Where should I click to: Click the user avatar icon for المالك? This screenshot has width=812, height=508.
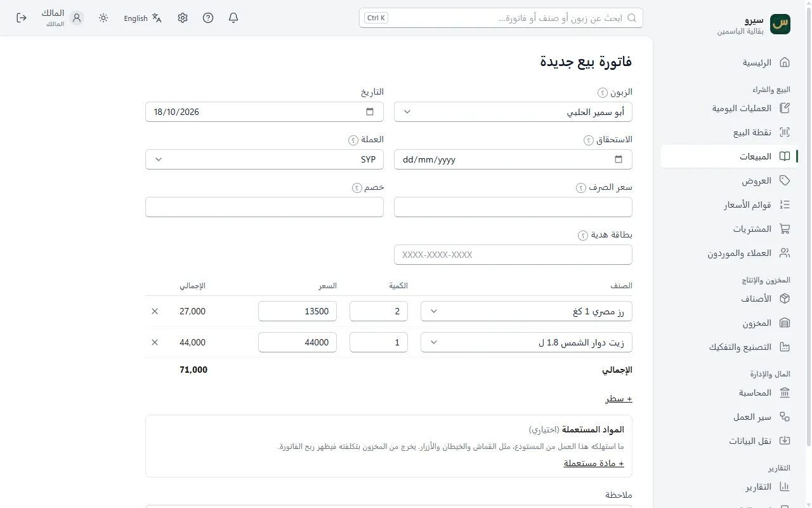tap(77, 18)
